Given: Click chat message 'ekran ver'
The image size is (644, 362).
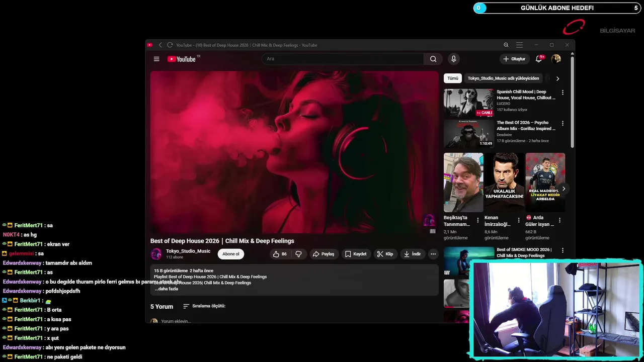Looking at the screenshot, I should click(58, 244).
